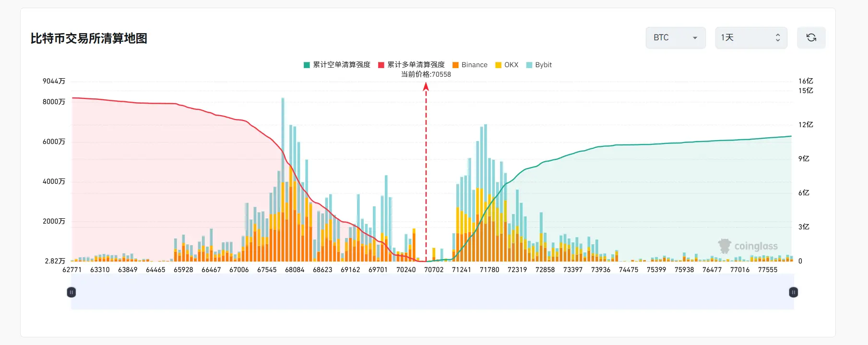Toggle 累计多单清算强度 legend series
The width and height of the screenshot is (868, 345).
[411, 65]
